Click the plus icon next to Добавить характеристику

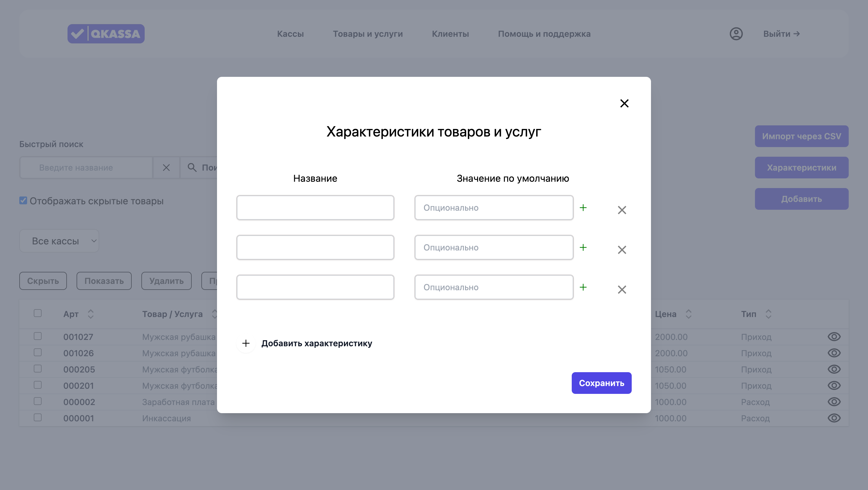(x=246, y=343)
